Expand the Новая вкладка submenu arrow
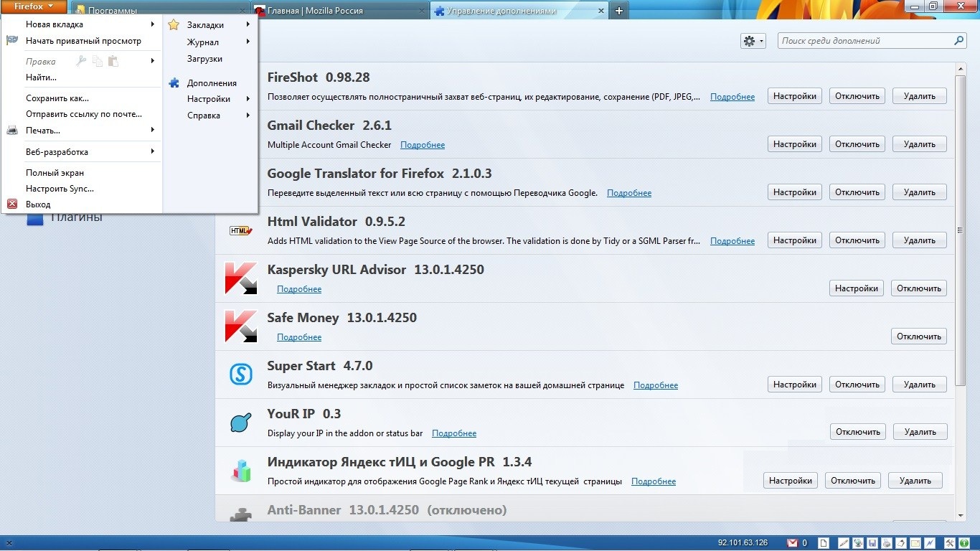Viewport: 980px width, 551px height. [x=153, y=24]
